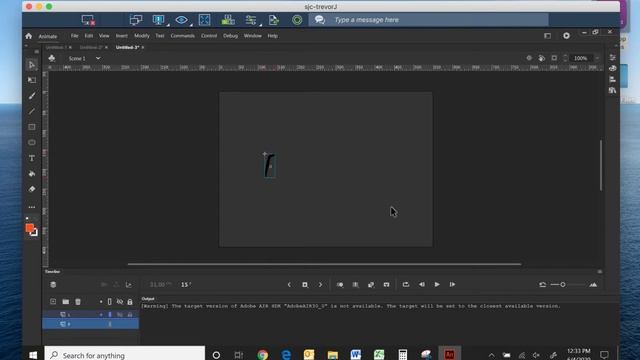Toggle visibility of the first layer
This screenshot has height=360, width=640.
[x=120, y=315]
